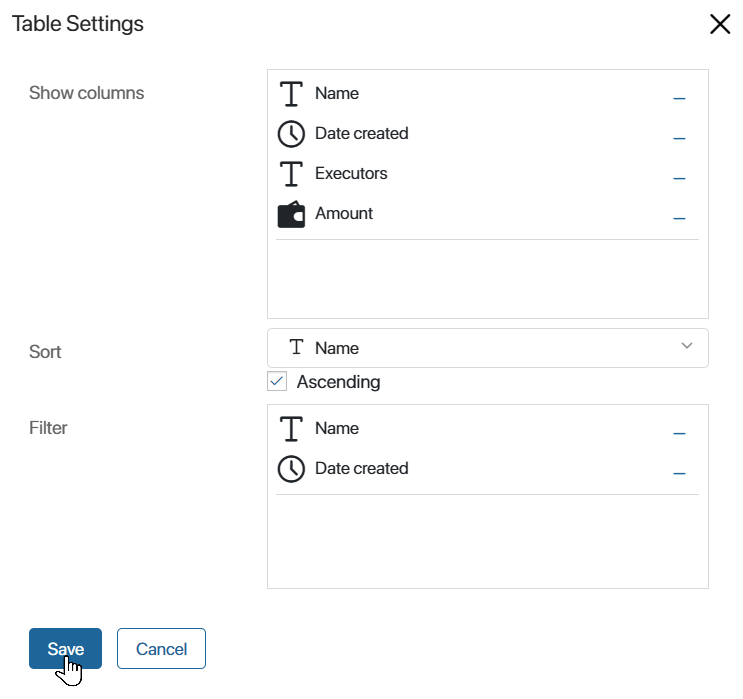Click the Filter label
The width and height of the screenshot is (743, 699).
click(48, 427)
